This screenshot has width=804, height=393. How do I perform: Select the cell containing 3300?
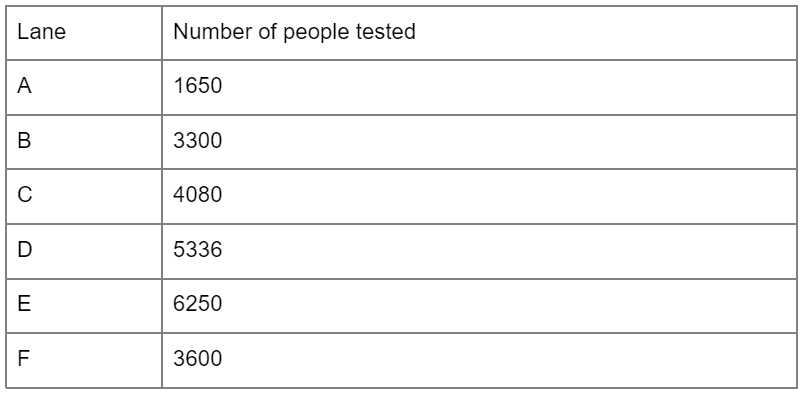tap(479, 142)
